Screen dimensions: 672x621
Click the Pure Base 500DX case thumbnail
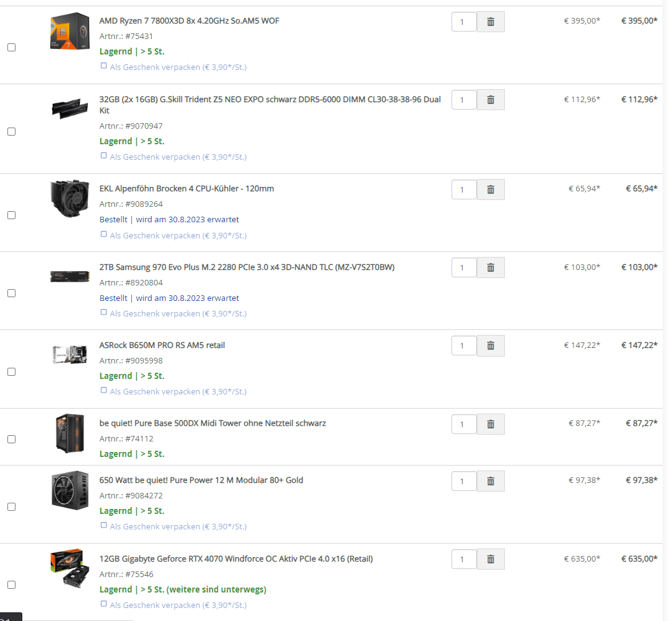pos(70,433)
